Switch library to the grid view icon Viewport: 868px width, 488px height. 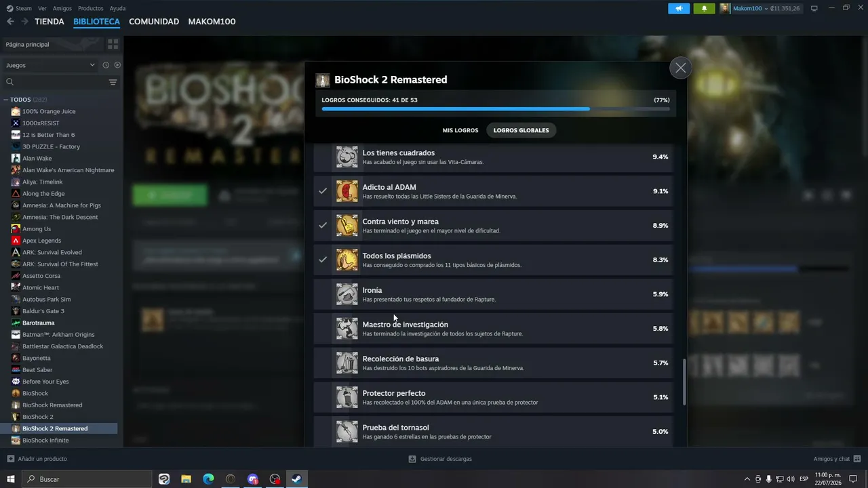[x=113, y=44]
